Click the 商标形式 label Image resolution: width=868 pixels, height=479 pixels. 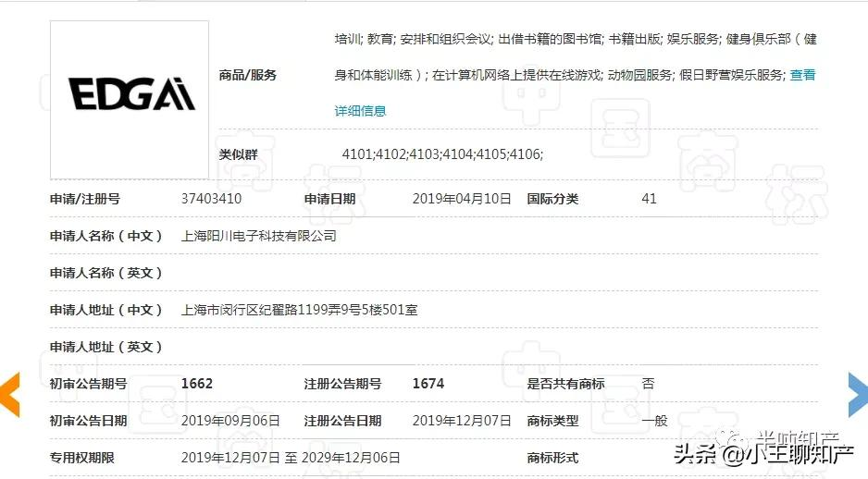552,458
